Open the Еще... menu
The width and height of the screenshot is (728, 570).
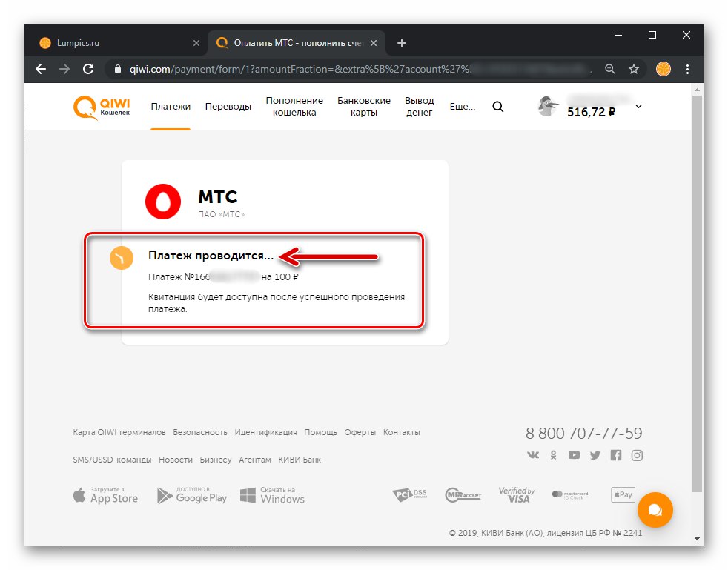pyautogui.click(x=462, y=106)
